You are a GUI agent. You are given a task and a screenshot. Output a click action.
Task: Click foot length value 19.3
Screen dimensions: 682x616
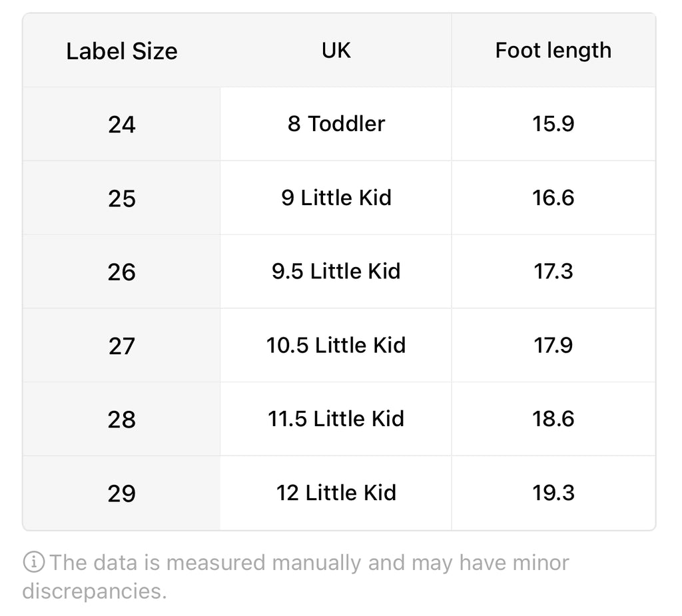[553, 493]
